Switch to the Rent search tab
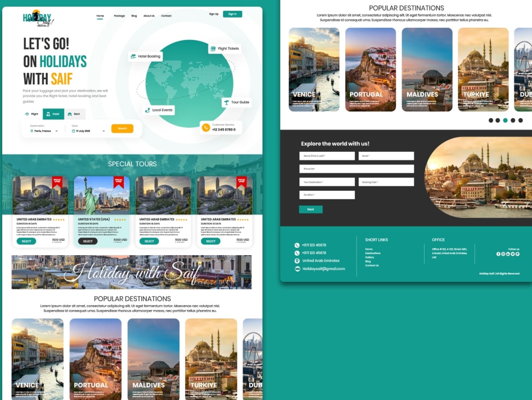This screenshot has width=532, height=400. pos(74,114)
